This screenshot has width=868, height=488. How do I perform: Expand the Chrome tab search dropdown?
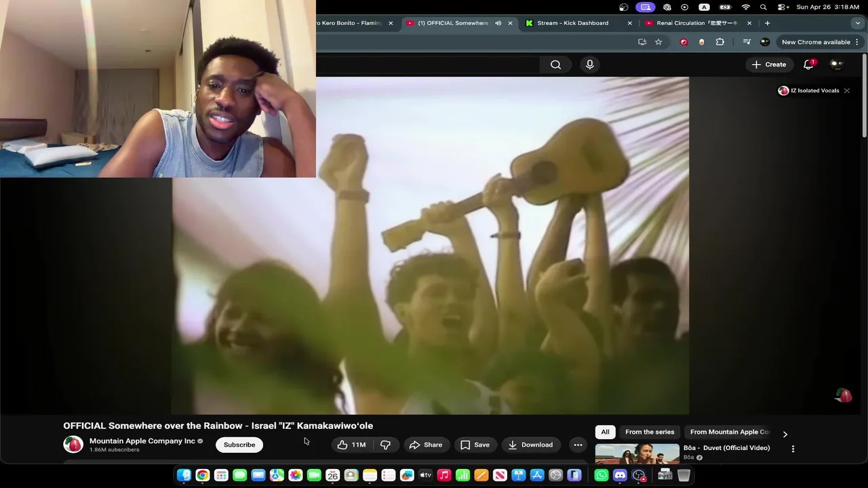coord(857,23)
